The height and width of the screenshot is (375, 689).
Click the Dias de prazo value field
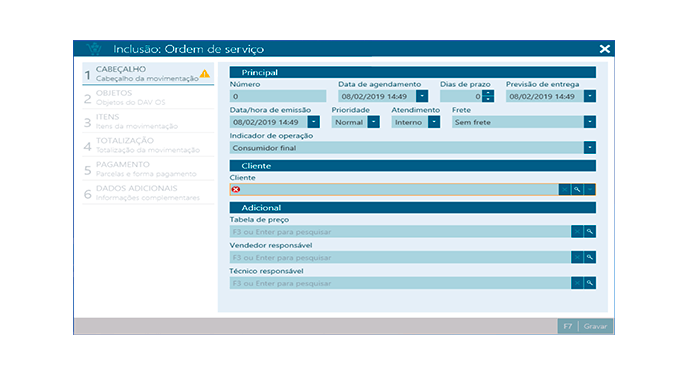click(x=461, y=96)
